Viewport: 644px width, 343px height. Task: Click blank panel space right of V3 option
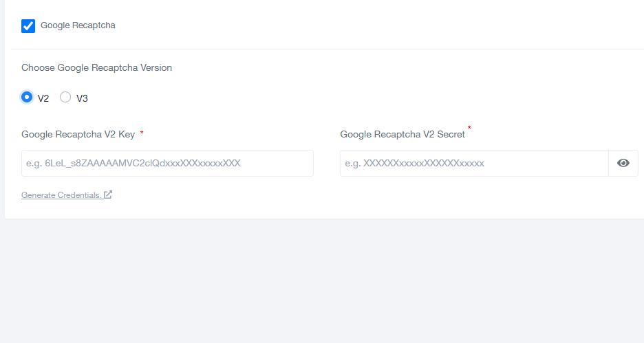pos(344,98)
